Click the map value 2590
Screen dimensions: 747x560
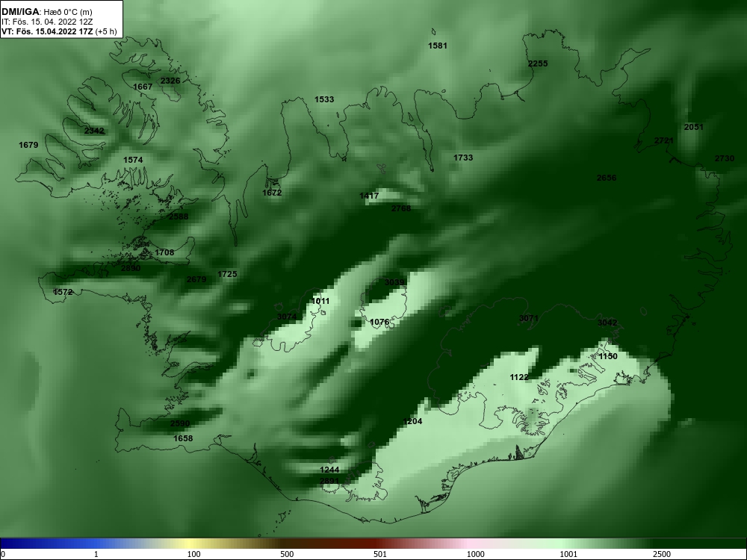(179, 424)
